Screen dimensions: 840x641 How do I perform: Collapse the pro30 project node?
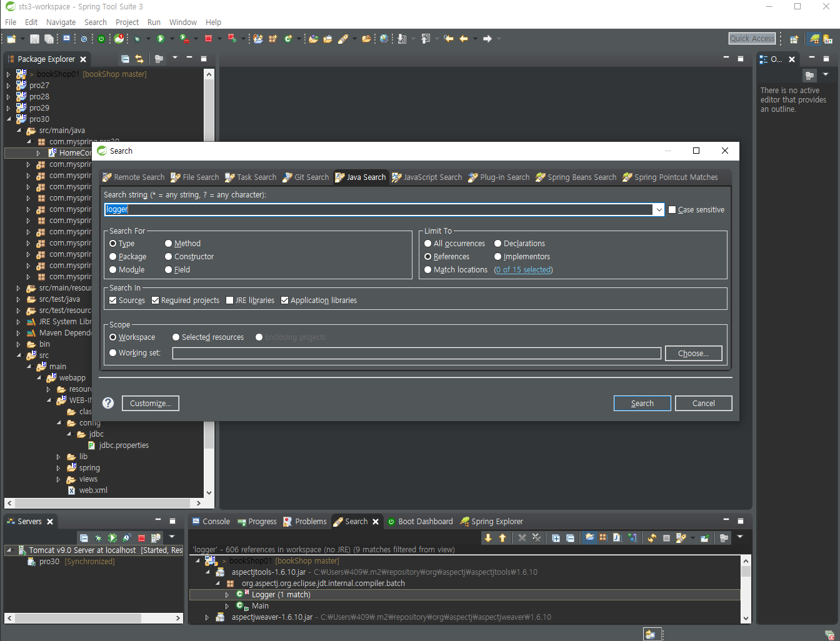[9, 119]
